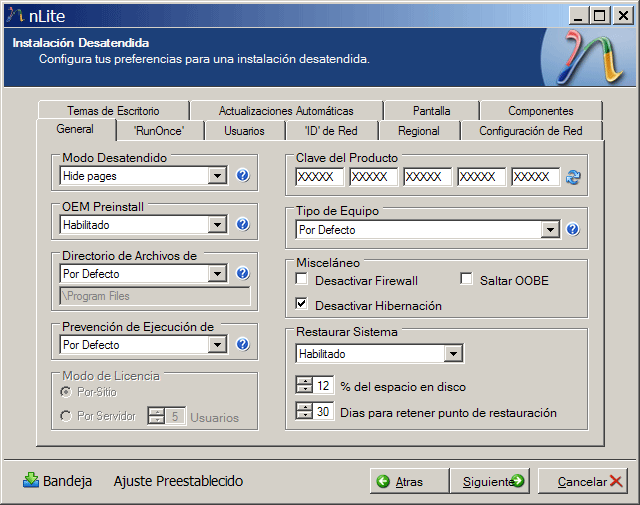Viewport: 640px width, 505px height.
Task: Click first product key field
Action: pos(320,177)
